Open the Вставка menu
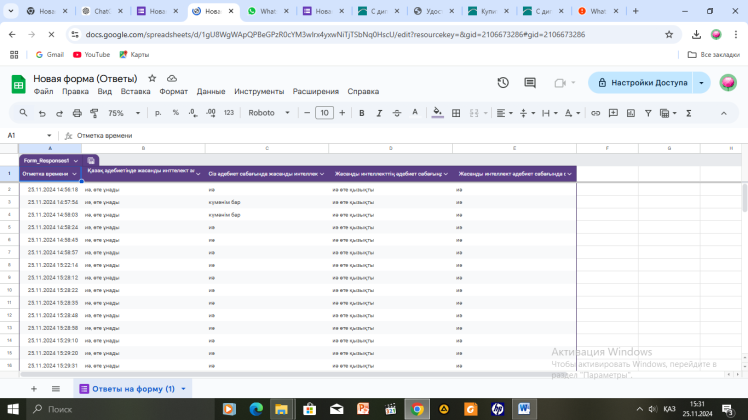Viewport: 748px width, 420px height. point(135,91)
